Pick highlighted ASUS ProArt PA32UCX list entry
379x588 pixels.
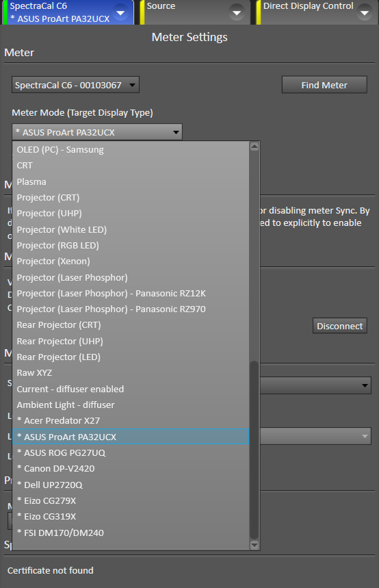click(131, 437)
